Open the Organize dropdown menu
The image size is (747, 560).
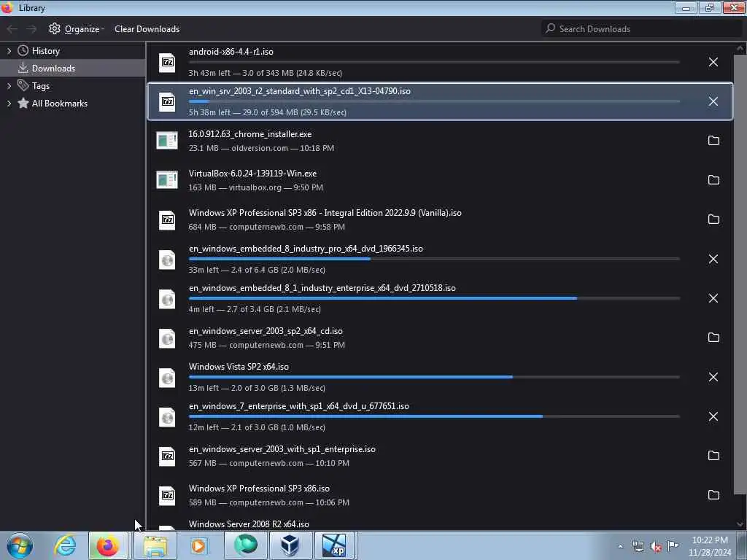coord(76,29)
